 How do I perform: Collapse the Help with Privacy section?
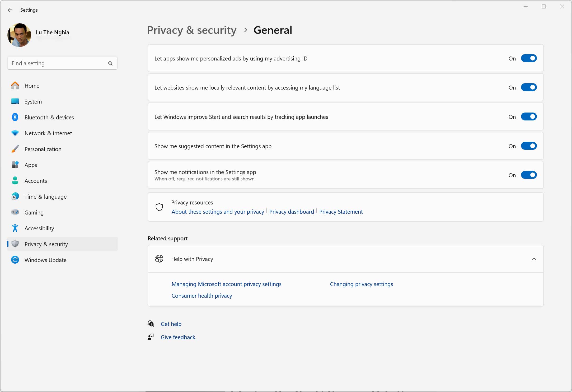click(534, 259)
